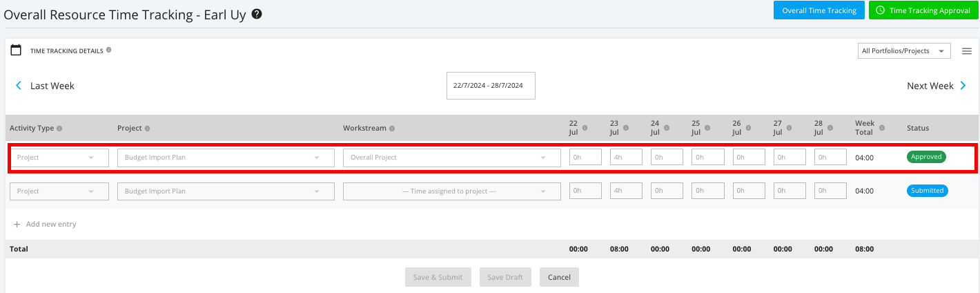
Task: Click 28 Jul hours field in Submitted row
Action: coord(830,191)
